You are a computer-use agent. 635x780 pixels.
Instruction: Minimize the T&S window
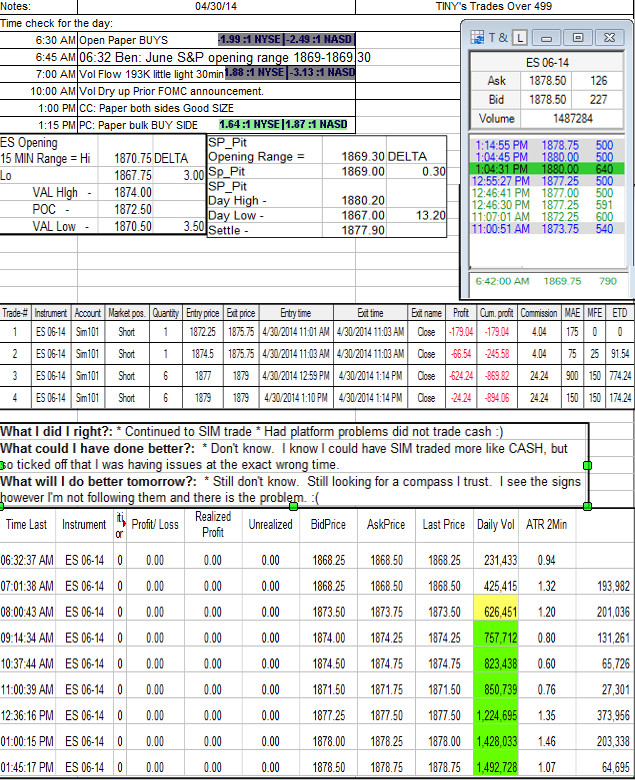[546, 38]
